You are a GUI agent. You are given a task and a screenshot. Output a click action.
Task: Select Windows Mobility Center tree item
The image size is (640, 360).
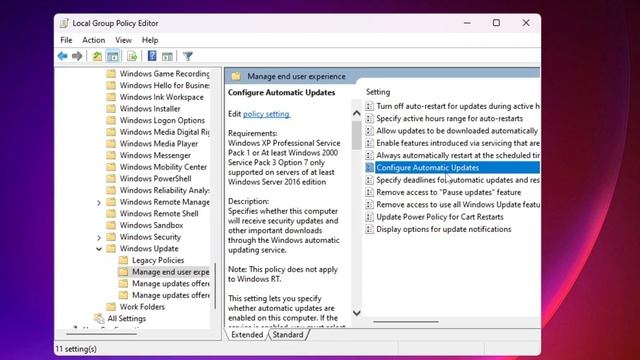(x=163, y=167)
